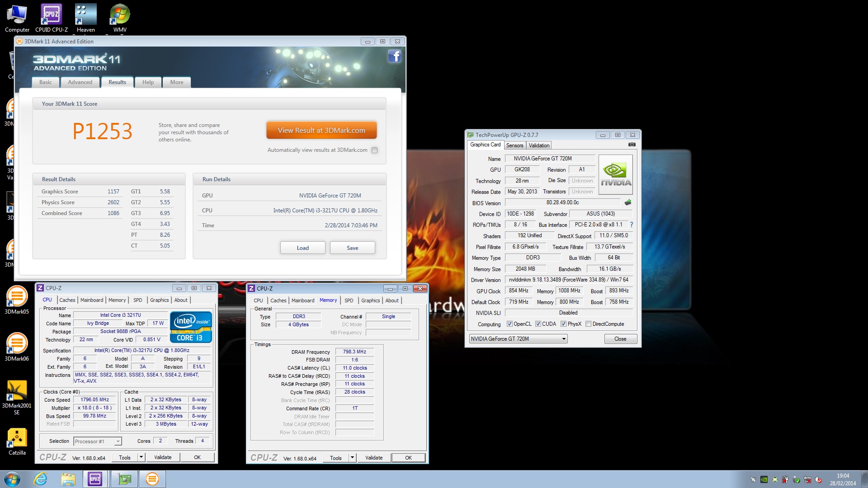Launch Internet Explorer from taskbar
The image size is (868, 488).
[x=41, y=479]
